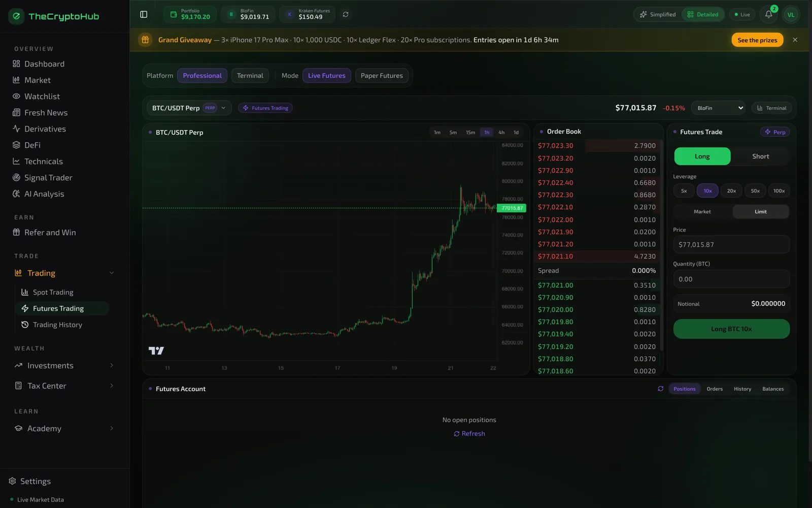Open the VL user avatar menu

point(791,14)
